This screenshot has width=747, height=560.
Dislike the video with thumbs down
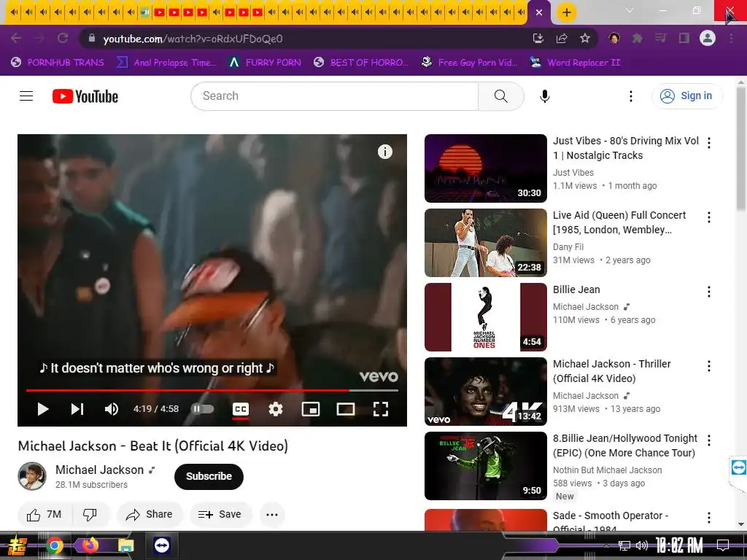[90, 514]
